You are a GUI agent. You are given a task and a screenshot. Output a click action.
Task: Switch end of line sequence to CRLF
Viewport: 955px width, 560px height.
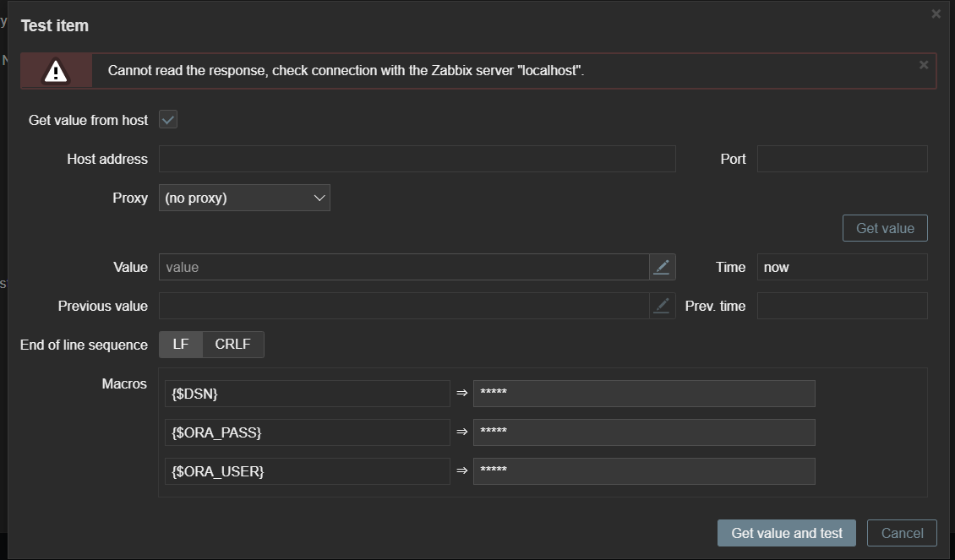tap(232, 345)
